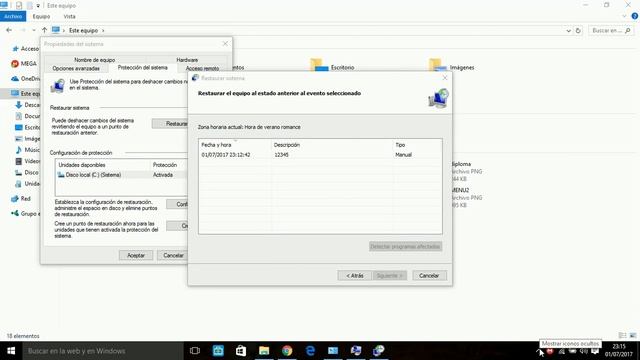
Task: Sort by Fecha y hora column header
Action: tap(235, 144)
